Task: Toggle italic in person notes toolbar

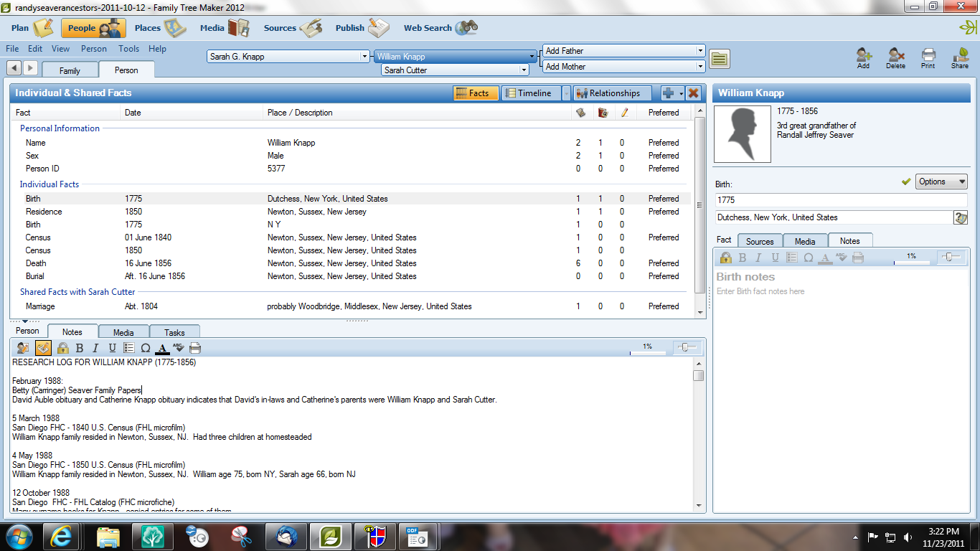Action: point(96,348)
